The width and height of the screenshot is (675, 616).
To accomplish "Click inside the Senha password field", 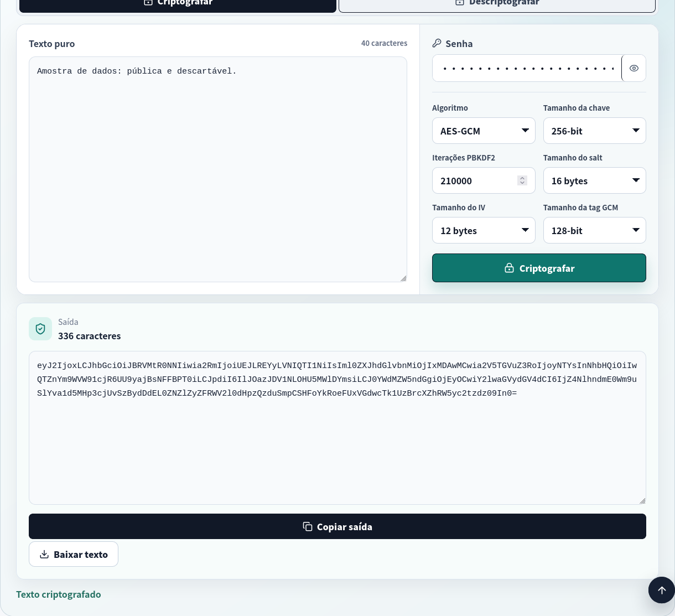I will click(527, 69).
